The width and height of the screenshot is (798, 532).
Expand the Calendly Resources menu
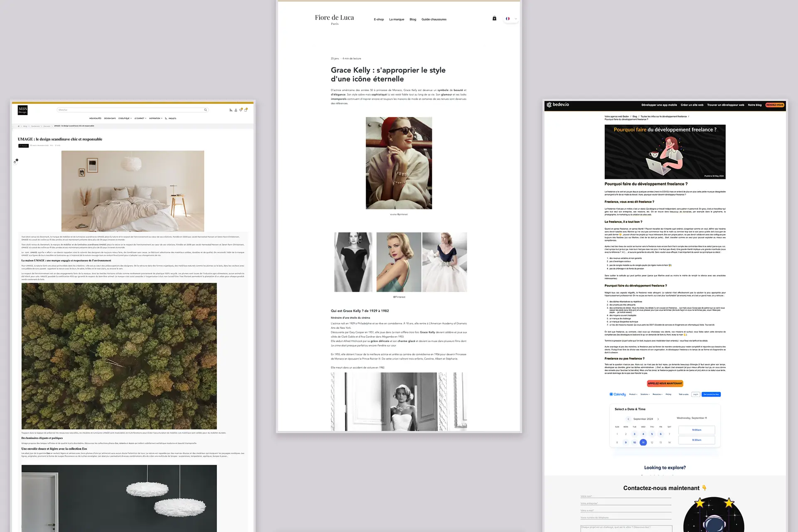(x=657, y=394)
